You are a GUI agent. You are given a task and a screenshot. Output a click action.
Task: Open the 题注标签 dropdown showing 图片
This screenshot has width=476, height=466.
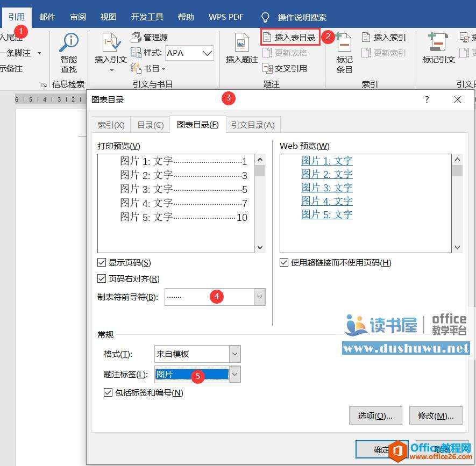coord(234,374)
